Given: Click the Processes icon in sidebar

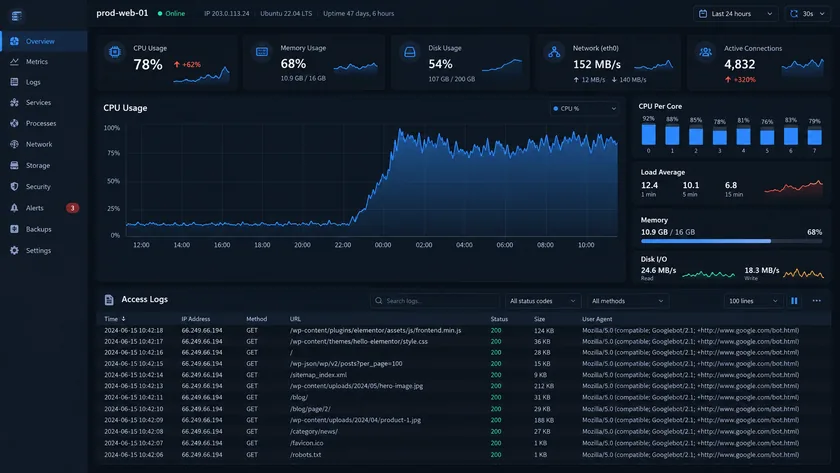Looking at the screenshot, I should click(14, 123).
